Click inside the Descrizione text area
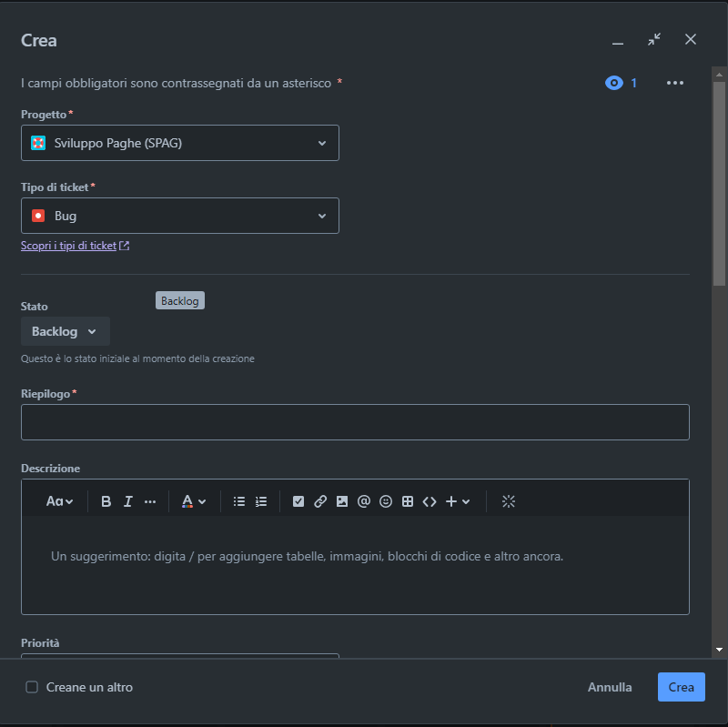The height and width of the screenshot is (727, 728). (x=355, y=565)
